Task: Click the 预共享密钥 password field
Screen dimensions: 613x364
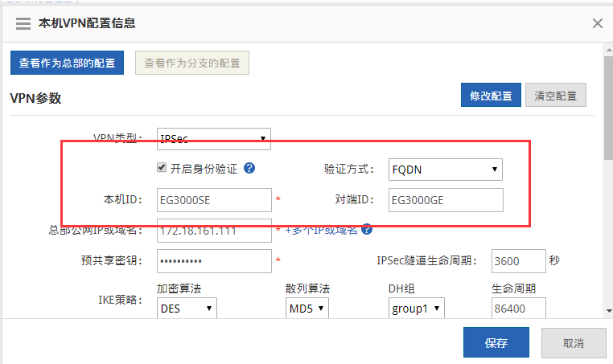Action: 214,261
